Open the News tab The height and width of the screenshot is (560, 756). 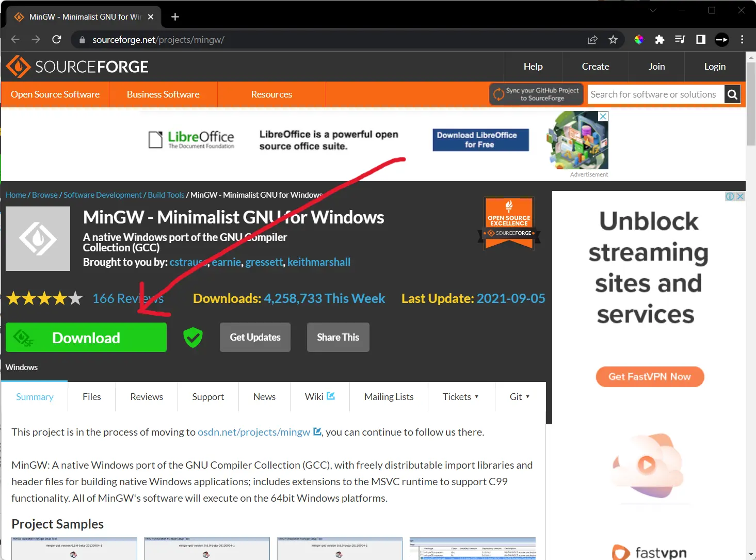[x=264, y=396]
